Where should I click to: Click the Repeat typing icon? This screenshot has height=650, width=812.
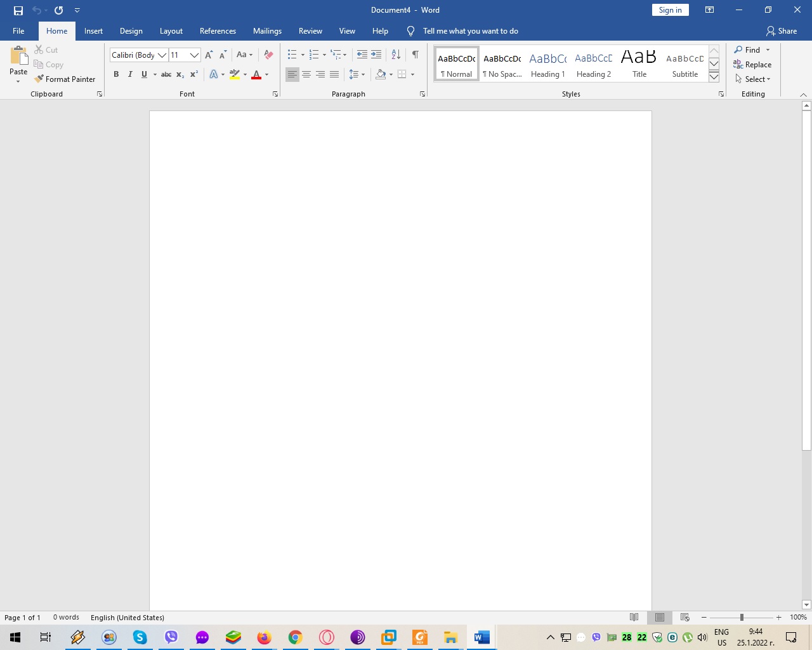pyautogui.click(x=59, y=10)
